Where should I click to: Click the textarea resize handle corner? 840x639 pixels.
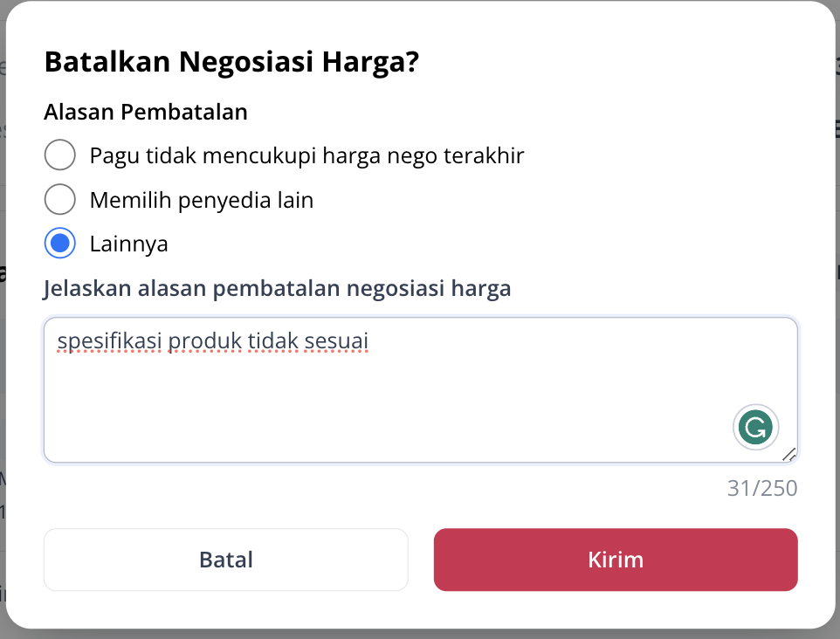[789, 455]
